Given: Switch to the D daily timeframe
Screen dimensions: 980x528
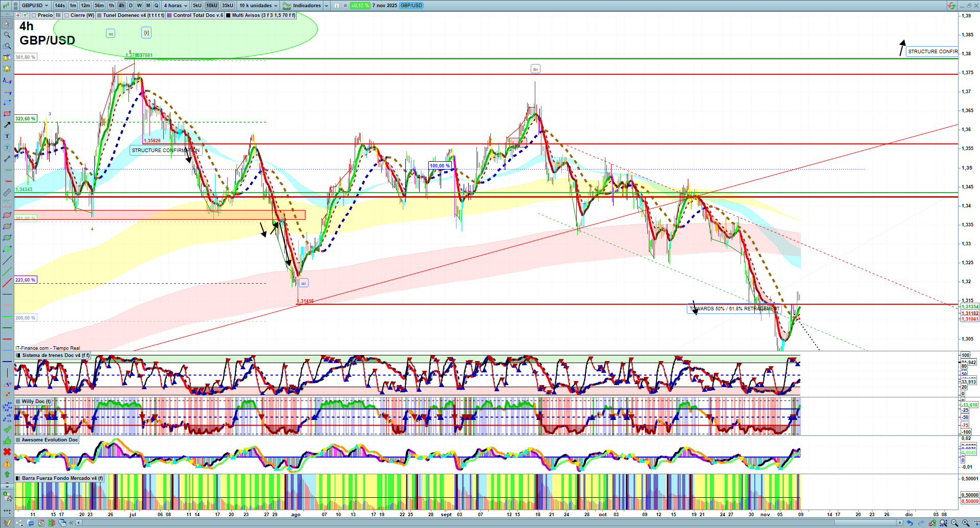Looking at the screenshot, I should point(130,6).
